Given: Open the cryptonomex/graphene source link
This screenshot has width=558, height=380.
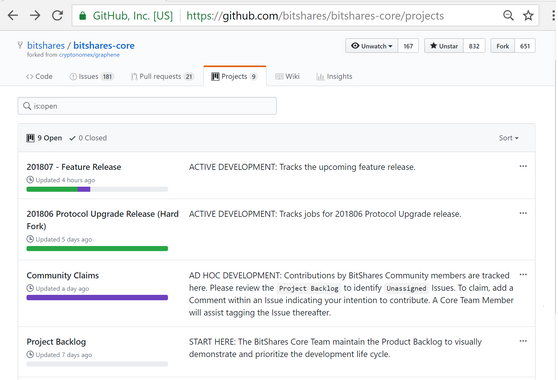Looking at the screenshot, I should 89,55.
